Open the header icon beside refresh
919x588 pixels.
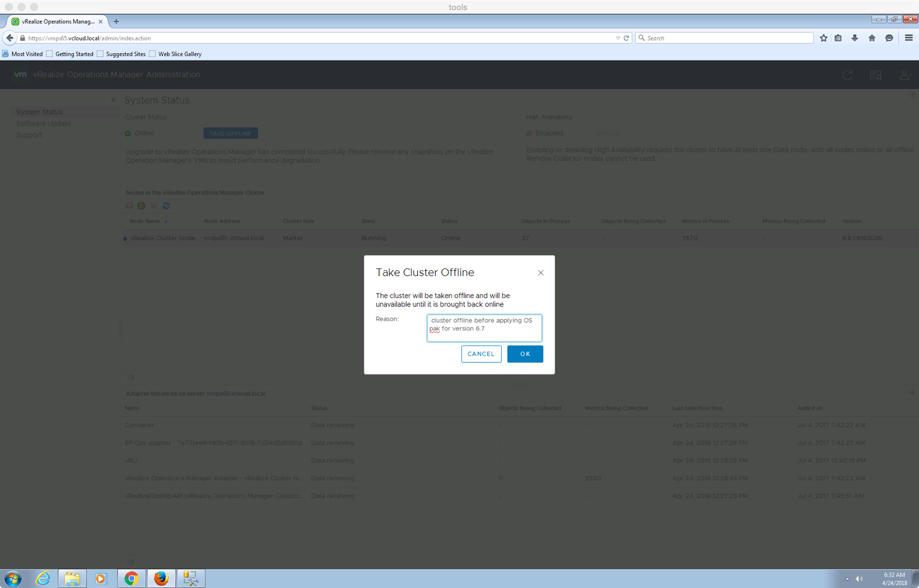[875, 75]
